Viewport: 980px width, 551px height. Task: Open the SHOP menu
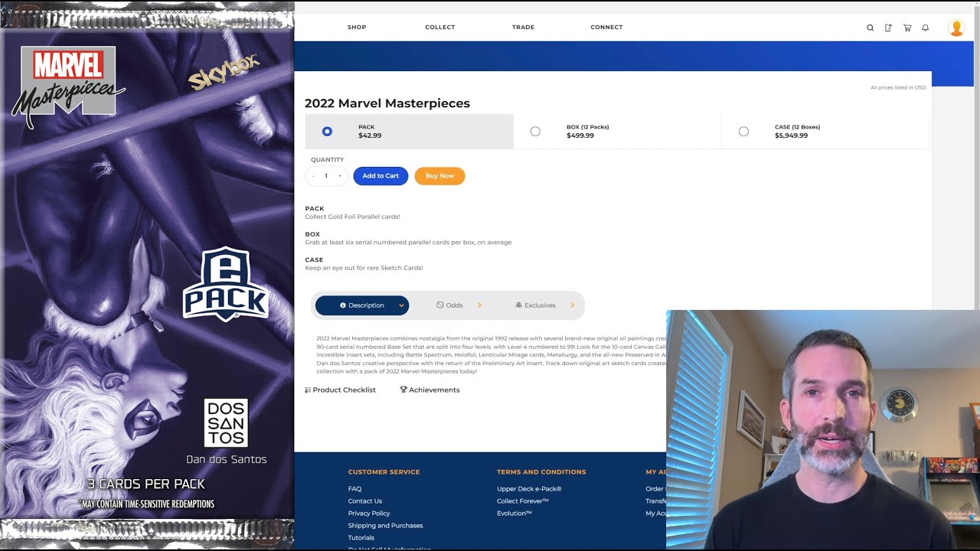(x=357, y=28)
